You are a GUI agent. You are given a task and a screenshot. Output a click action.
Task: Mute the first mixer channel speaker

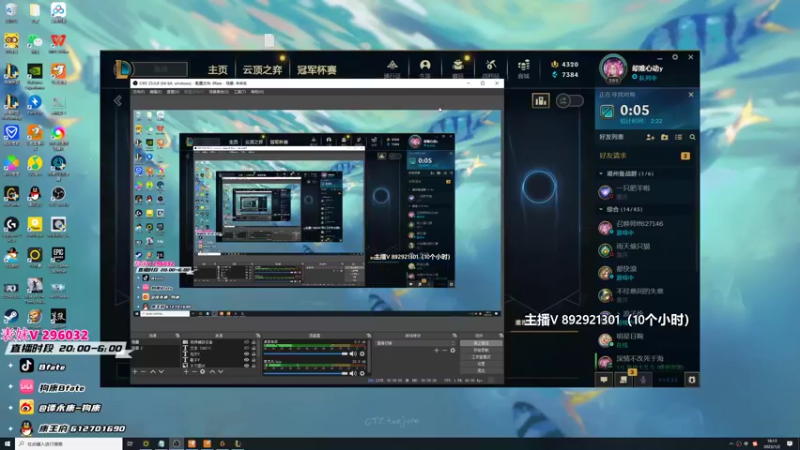pos(353,354)
